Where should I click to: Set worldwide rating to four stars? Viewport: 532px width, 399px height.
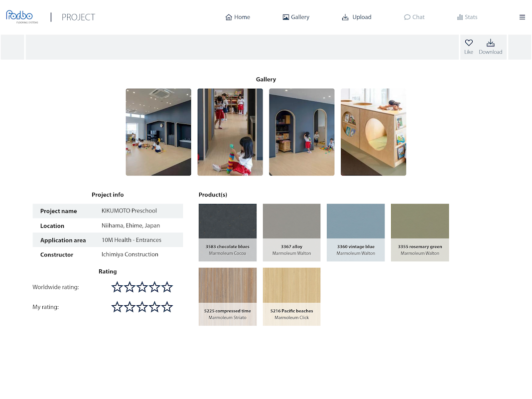coord(155,287)
